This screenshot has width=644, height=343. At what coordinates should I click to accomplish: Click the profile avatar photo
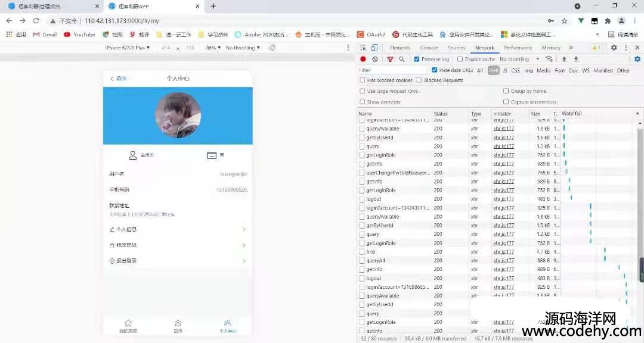178,115
